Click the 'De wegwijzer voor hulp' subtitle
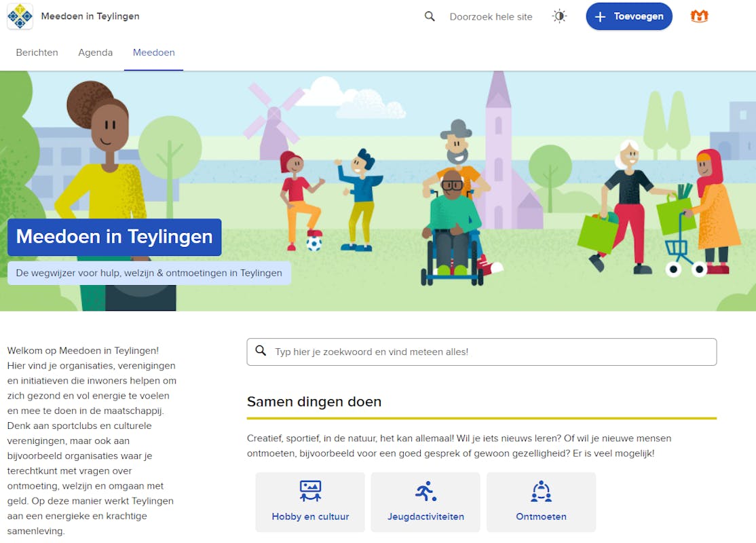Image resolution: width=756 pixels, height=543 pixels. tap(149, 273)
